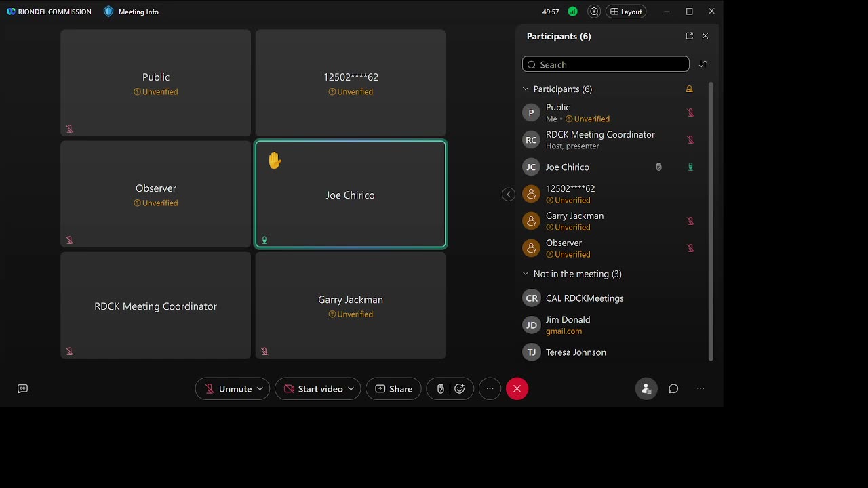The width and height of the screenshot is (868, 488).
Task: Click the muted mic icon on Public video tile
Action: 69,129
